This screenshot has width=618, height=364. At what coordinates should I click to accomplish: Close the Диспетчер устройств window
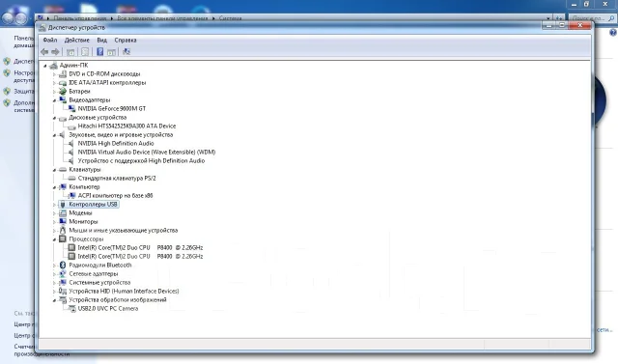[580, 25]
